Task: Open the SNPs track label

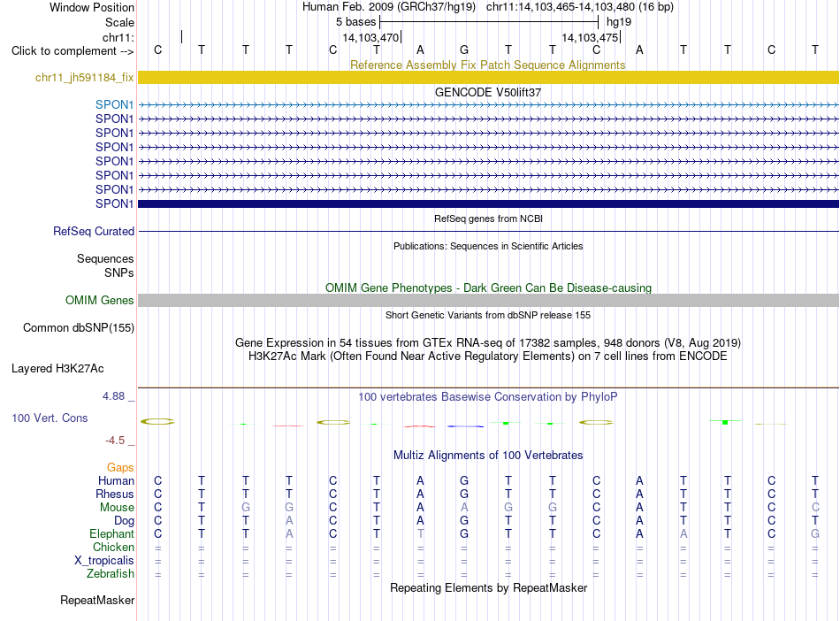Action: click(x=119, y=272)
